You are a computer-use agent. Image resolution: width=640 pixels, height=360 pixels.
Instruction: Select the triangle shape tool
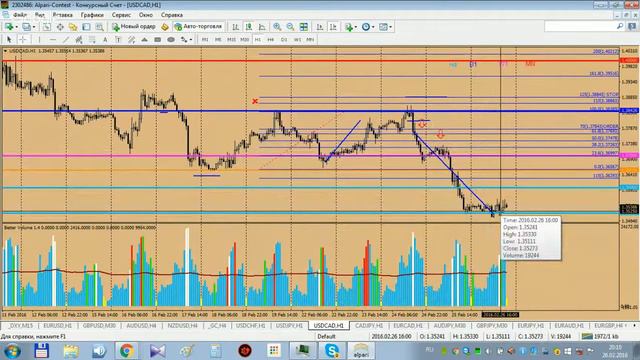[144, 40]
